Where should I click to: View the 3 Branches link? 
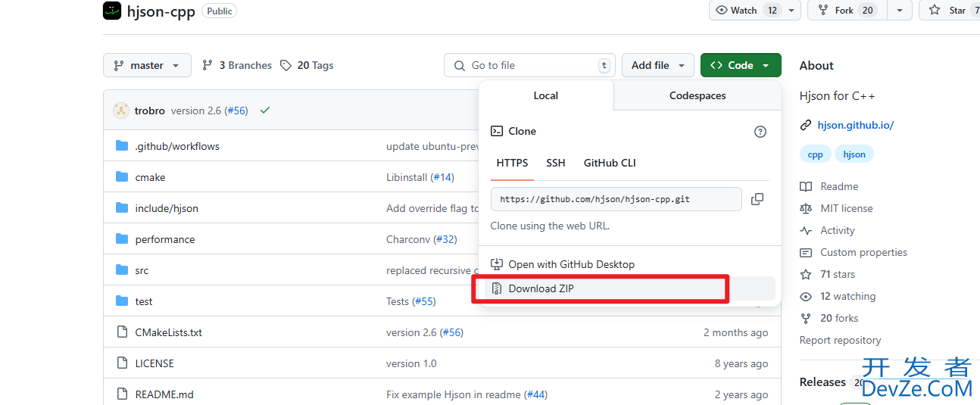coord(237,65)
